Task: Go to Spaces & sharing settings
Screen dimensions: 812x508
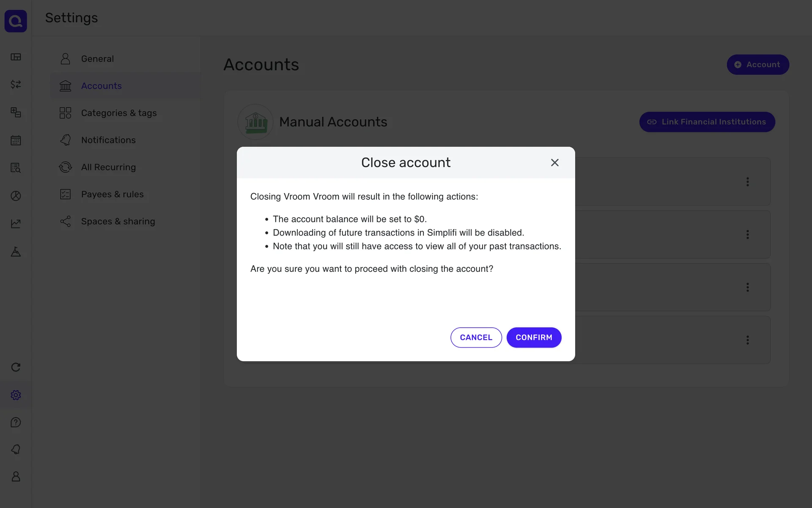Action: click(118, 221)
